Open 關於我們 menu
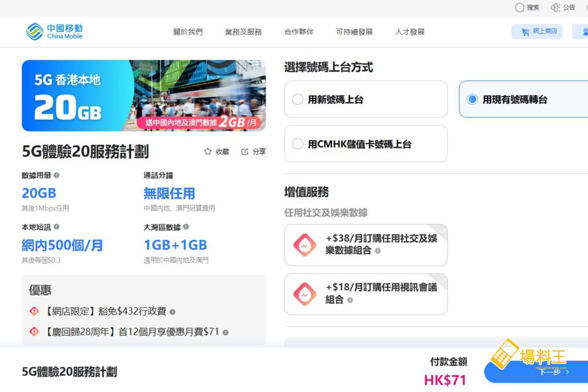Viewport: 588px width, 392px height. coord(188,32)
